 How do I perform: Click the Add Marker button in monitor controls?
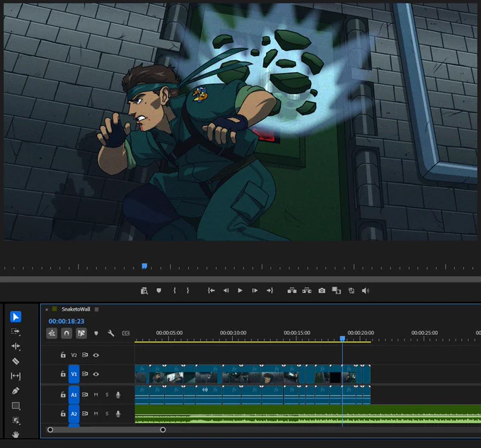point(158,290)
